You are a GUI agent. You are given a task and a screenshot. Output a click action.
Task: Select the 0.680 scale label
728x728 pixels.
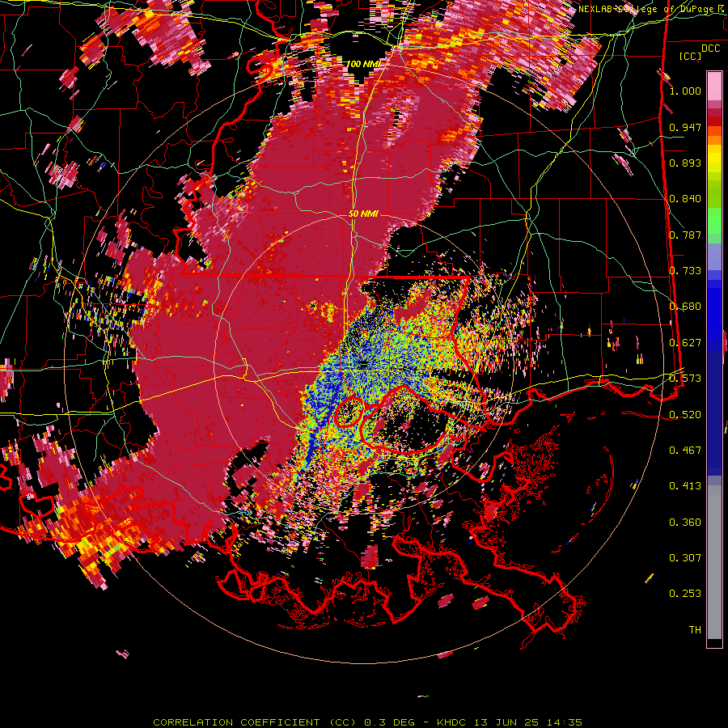point(685,307)
